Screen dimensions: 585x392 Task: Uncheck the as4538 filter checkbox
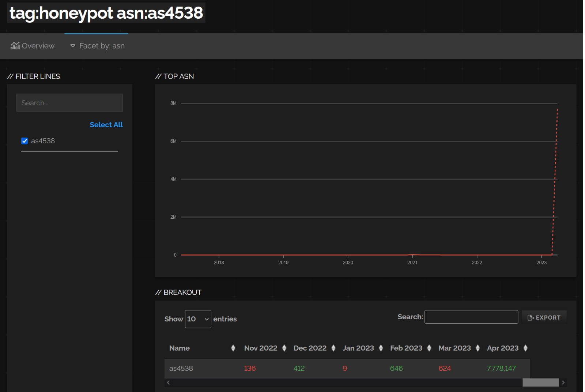(x=24, y=141)
